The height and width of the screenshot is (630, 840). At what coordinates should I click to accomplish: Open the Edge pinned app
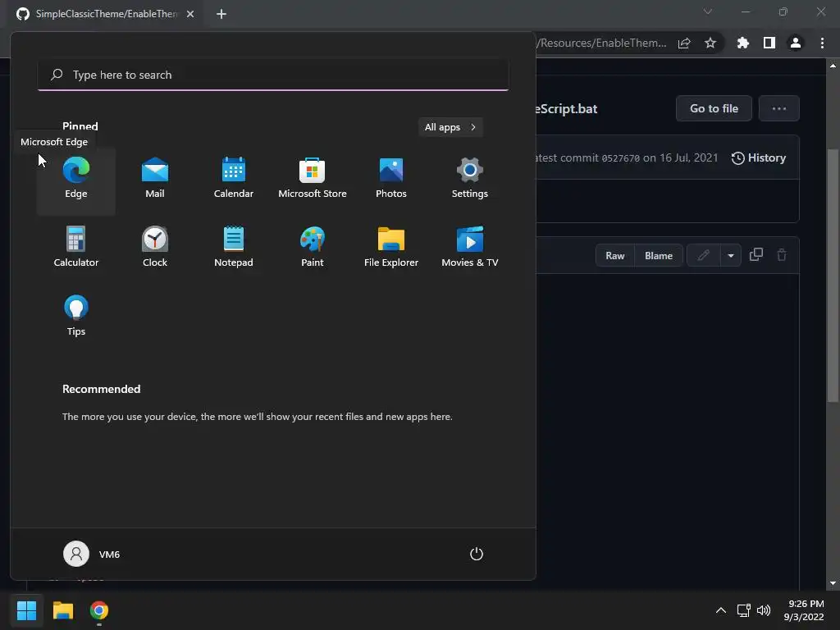point(76,180)
